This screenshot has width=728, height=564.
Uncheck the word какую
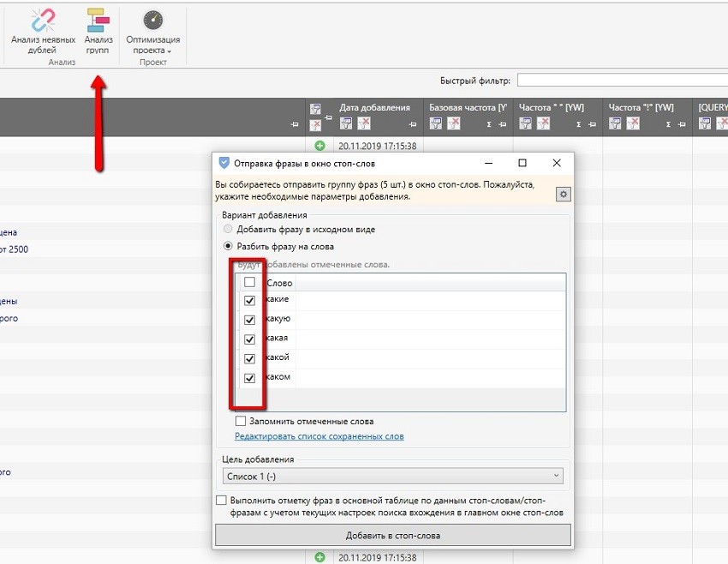click(249, 320)
